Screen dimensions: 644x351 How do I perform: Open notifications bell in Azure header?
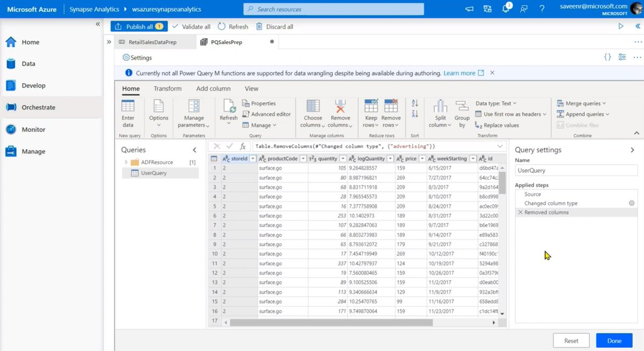[x=504, y=9]
